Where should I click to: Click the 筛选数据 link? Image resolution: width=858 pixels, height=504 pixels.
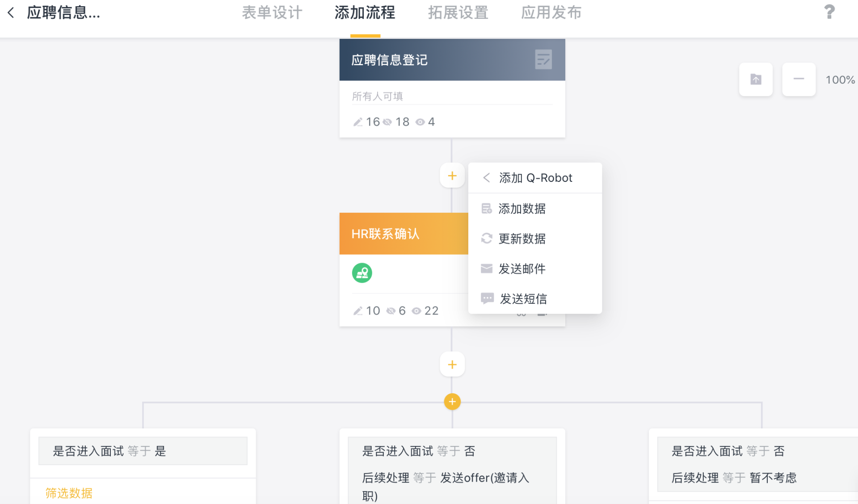tap(69, 493)
